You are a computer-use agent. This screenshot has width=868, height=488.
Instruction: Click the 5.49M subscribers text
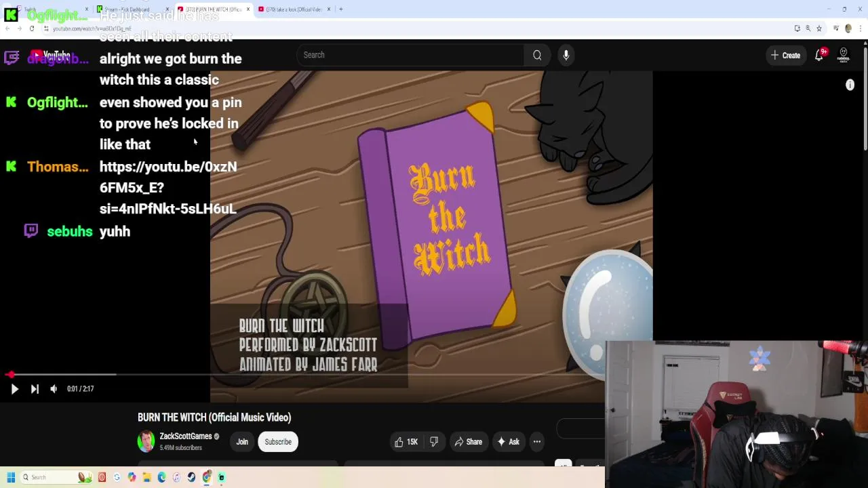click(180, 448)
